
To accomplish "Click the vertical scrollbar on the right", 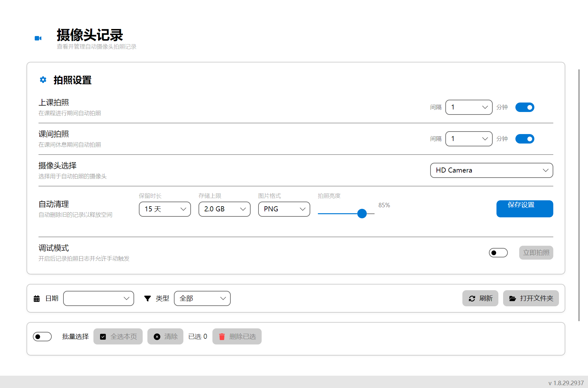I will [579, 195].
